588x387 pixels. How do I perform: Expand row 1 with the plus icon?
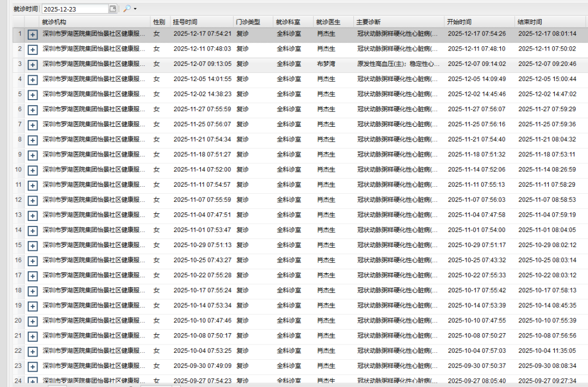[x=33, y=34]
